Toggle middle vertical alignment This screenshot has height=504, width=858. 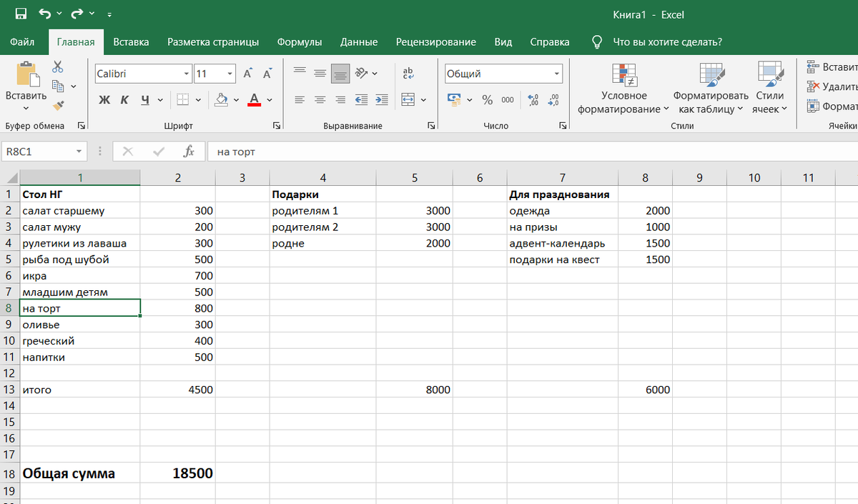click(320, 73)
